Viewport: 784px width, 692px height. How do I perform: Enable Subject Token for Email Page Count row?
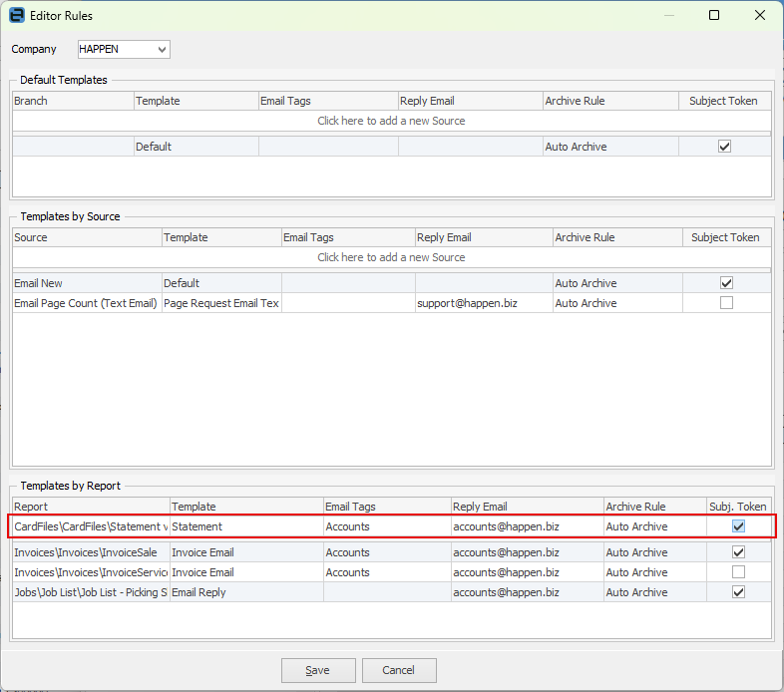coord(726,303)
